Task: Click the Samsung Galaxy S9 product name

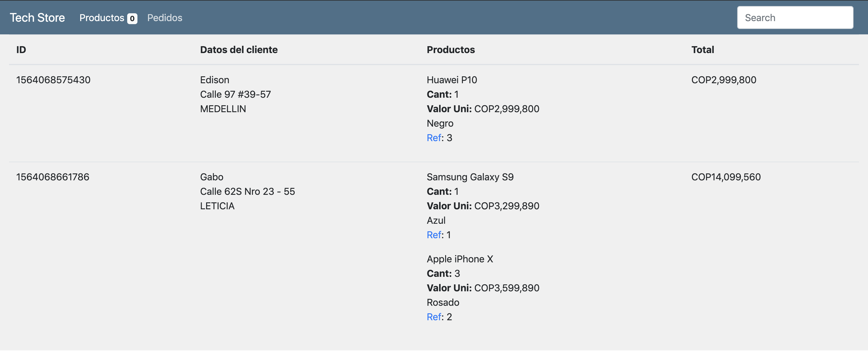Action: click(470, 177)
